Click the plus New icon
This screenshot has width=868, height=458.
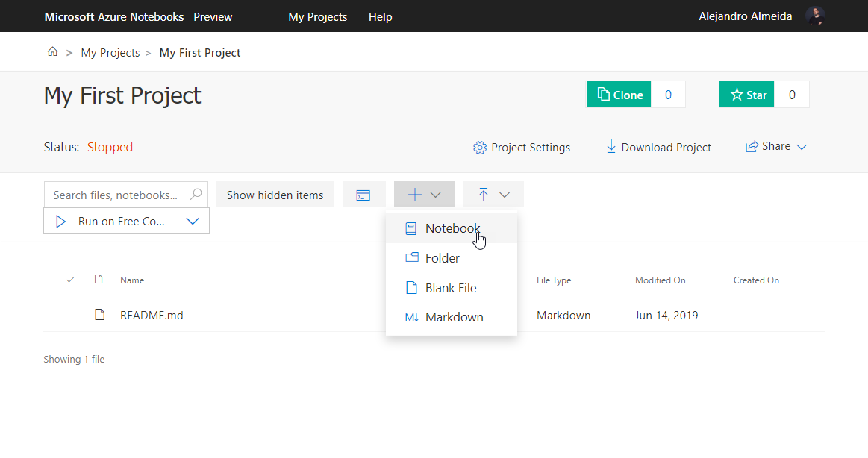pyautogui.click(x=415, y=195)
